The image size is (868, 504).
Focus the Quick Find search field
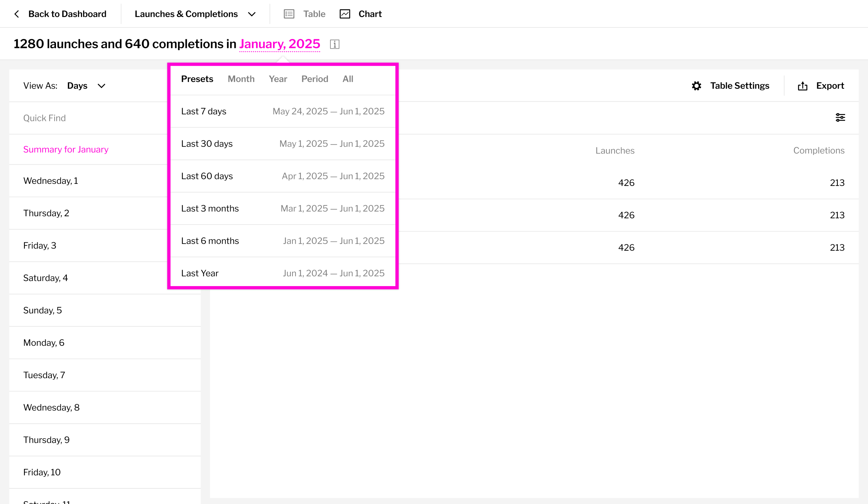(x=89, y=118)
